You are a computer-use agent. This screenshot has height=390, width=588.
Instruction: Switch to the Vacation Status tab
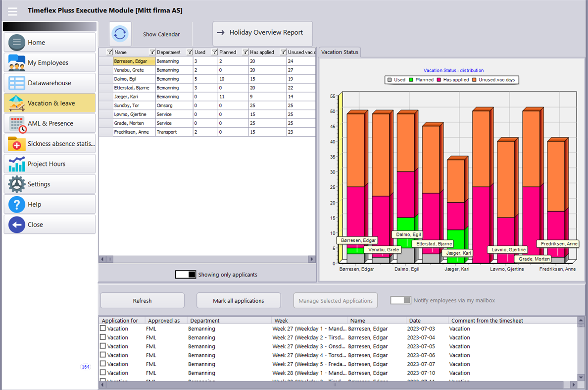point(340,52)
